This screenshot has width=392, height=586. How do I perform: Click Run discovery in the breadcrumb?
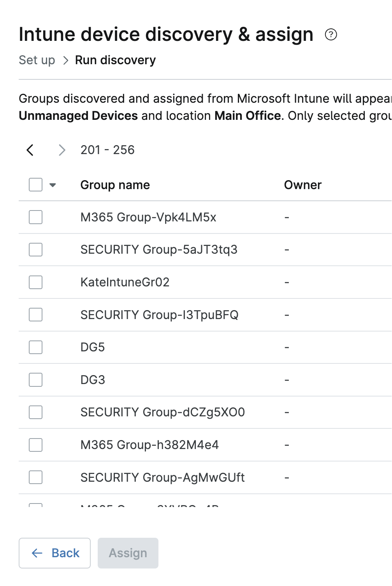point(115,60)
